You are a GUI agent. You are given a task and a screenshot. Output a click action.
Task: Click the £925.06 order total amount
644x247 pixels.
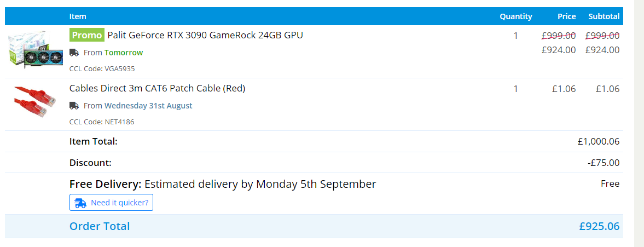599,226
